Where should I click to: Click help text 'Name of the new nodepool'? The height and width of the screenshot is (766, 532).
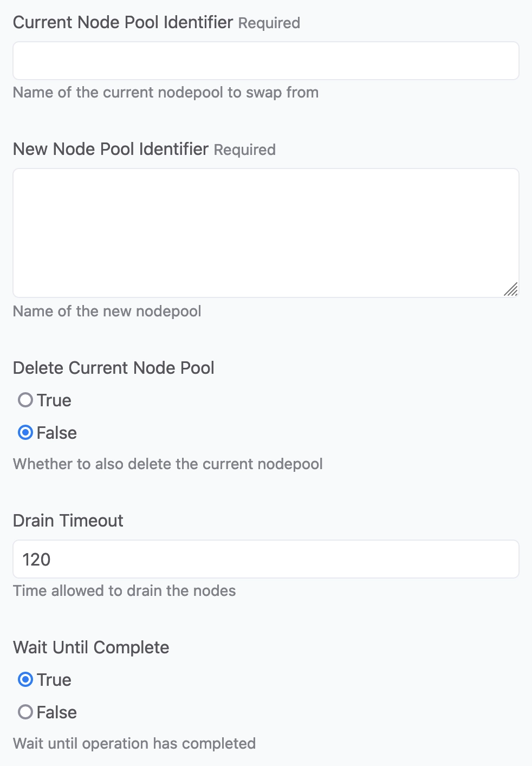pyautogui.click(x=107, y=311)
